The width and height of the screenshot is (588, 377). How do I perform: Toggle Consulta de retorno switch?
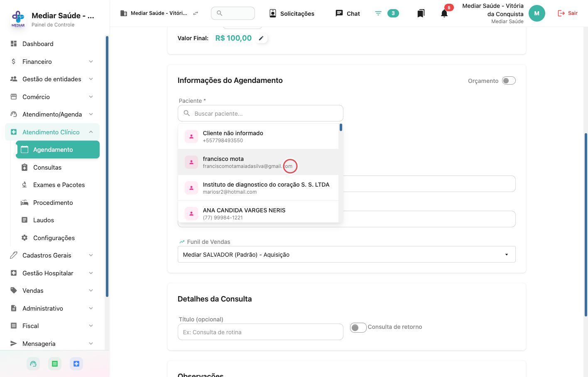pyautogui.click(x=358, y=328)
